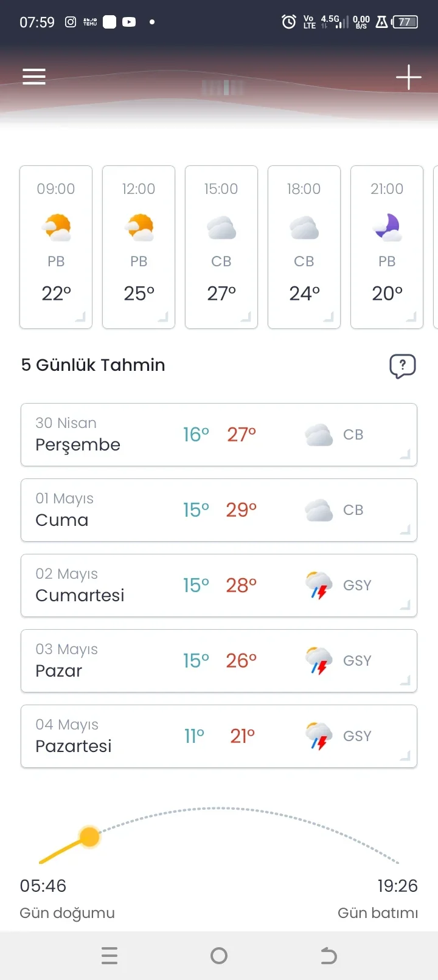The height and width of the screenshot is (980, 438).
Task: Tap the moon icon at 21:00
Action: [x=387, y=228]
